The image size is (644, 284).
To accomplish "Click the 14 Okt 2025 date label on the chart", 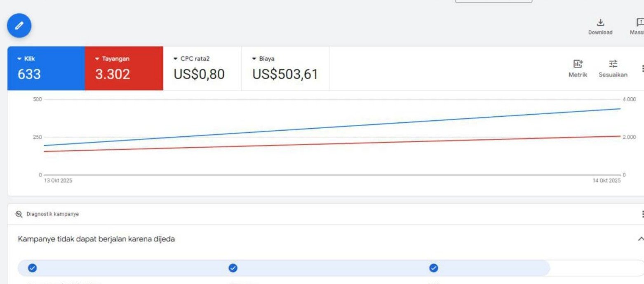I will pyautogui.click(x=606, y=181).
